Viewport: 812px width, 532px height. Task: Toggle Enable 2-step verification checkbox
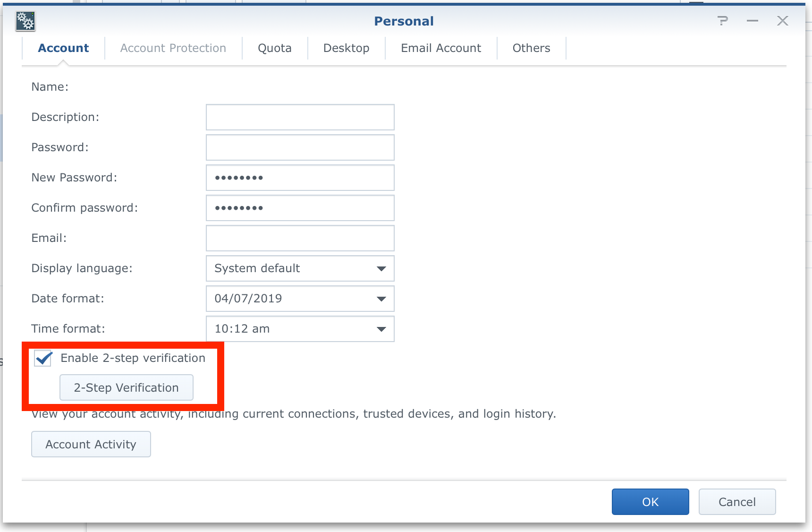click(x=43, y=358)
